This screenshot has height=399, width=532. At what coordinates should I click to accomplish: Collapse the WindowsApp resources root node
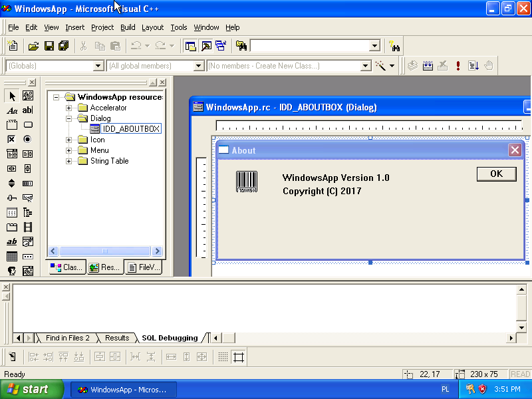(x=56, y=97)
